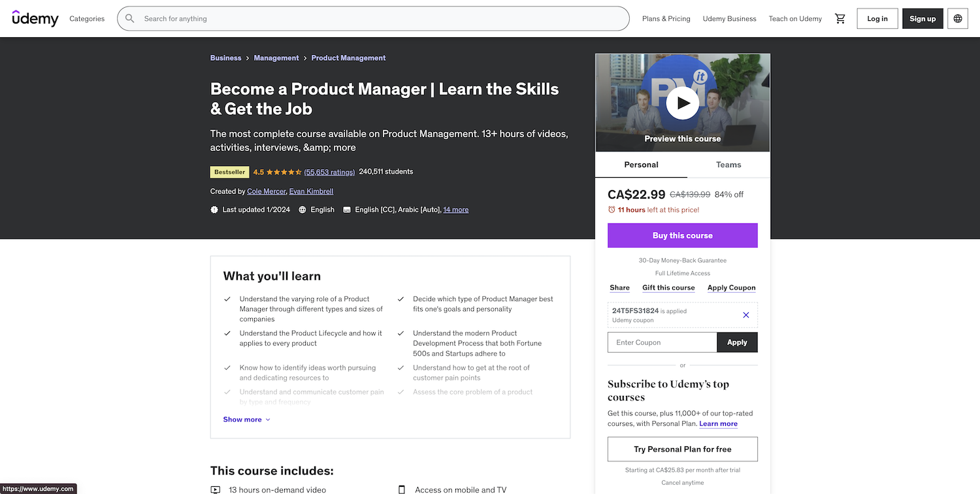Open Learn more about Personal Plan

[719, 423]
